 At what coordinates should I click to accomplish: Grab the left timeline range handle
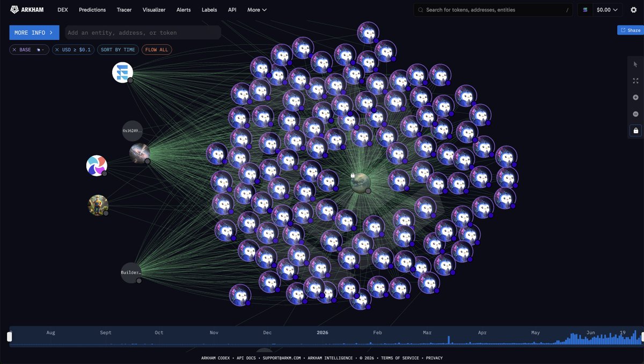tap(9, 337)
